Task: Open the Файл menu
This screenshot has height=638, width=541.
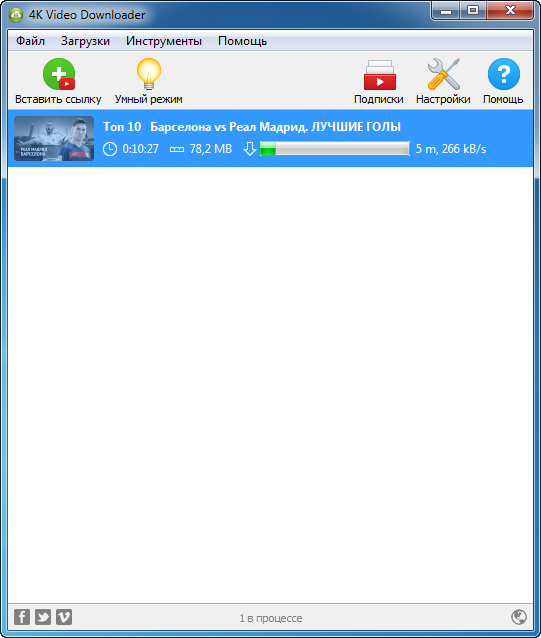Action: (x=31, y=41)
